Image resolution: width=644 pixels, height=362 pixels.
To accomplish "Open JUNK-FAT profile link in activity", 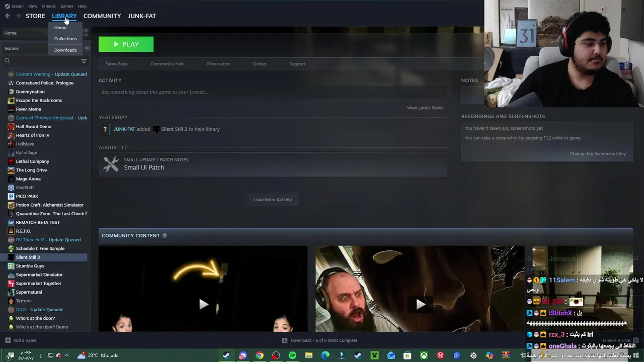I will tap(124, 129).
